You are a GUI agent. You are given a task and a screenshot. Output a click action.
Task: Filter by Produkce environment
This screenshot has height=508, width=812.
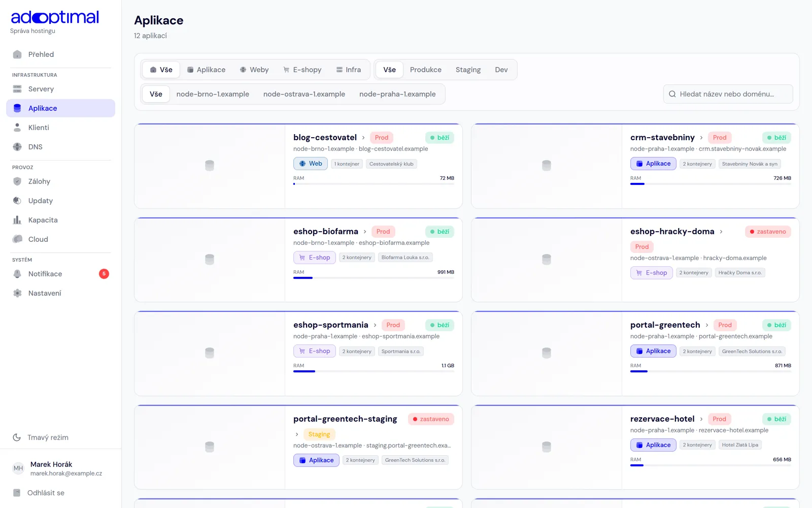(426, 70)
